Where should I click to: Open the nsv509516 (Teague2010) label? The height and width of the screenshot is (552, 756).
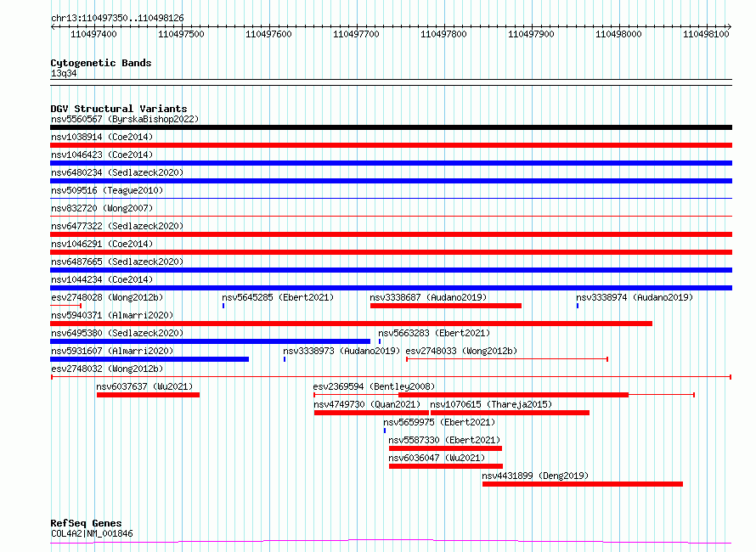click(x=107, y=190)
